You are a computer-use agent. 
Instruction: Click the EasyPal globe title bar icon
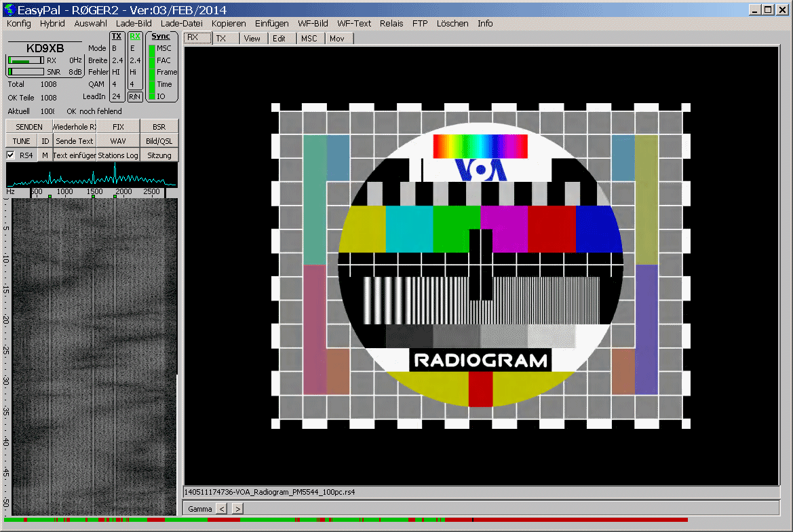point(8,9)
